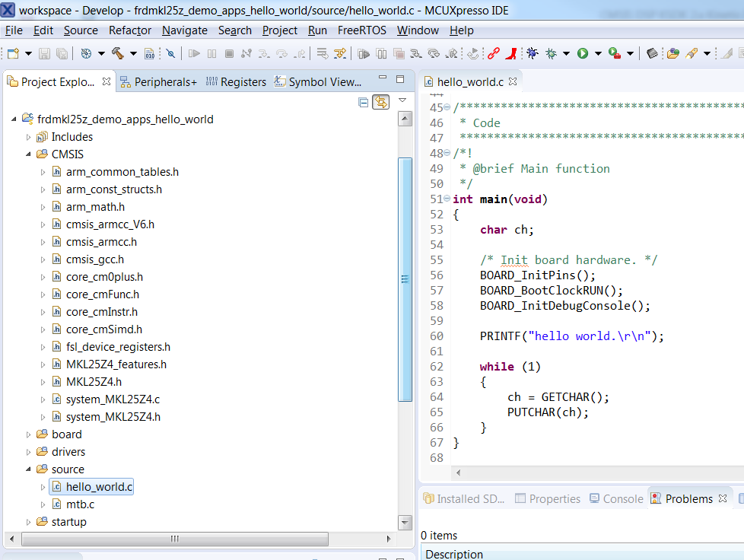
Task: Click the hammer Build icon
Action: point(118,53)
